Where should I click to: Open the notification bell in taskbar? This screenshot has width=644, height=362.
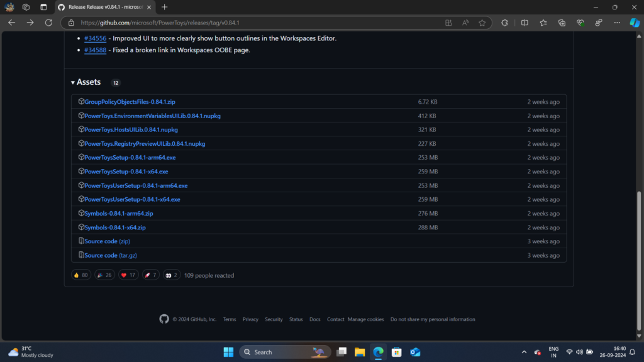633,352
